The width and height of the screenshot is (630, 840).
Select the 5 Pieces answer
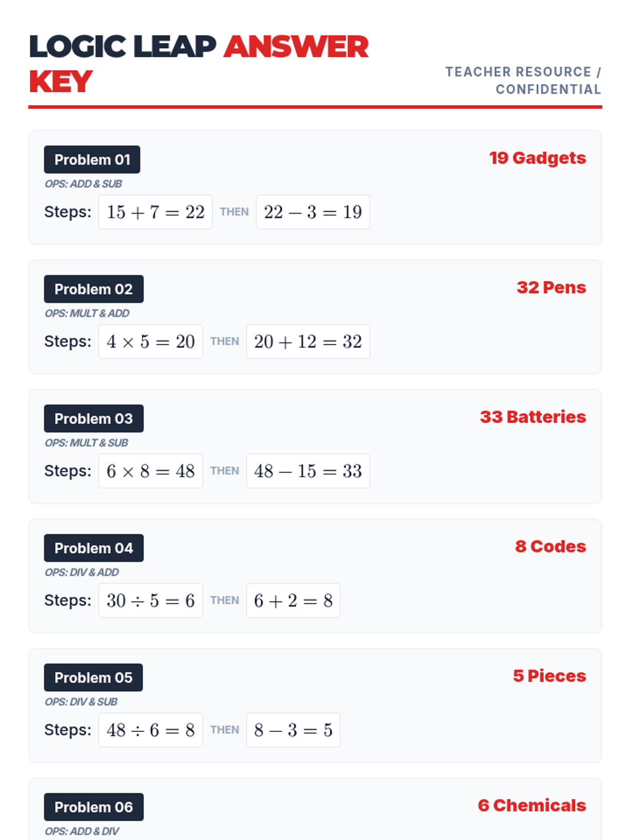(x=549, y=676)
